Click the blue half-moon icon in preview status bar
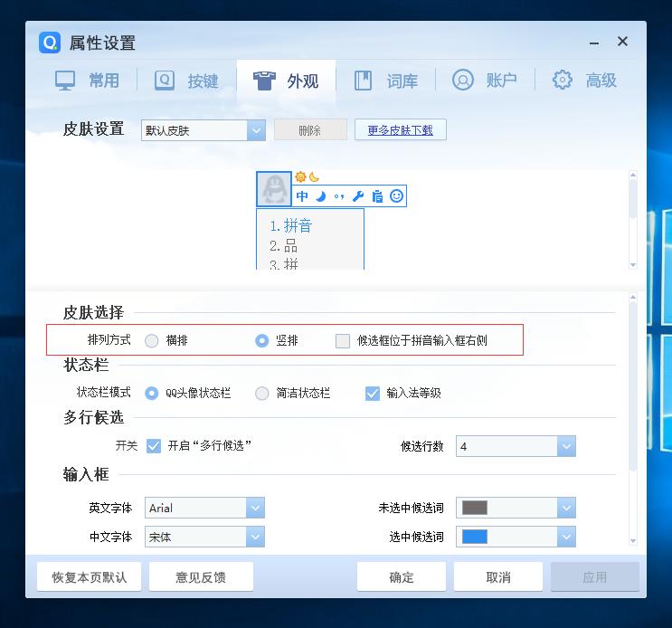This screenshot has height=628, width=672. (320, 196)
